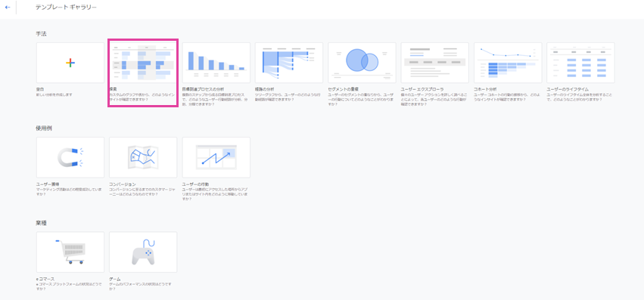Open the ユーザーのライフタイム table thumbnail
Viewport: 644px width, 300px height.
(580, 63)
